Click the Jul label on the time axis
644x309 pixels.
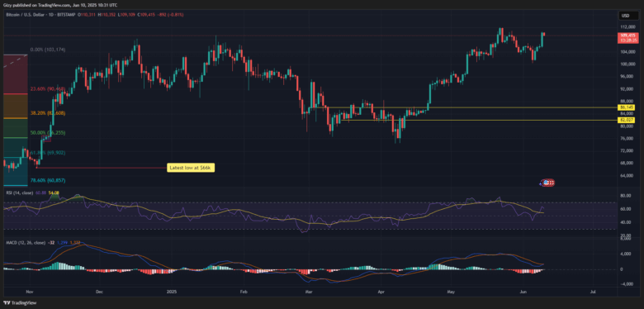[x=593, y=292]
